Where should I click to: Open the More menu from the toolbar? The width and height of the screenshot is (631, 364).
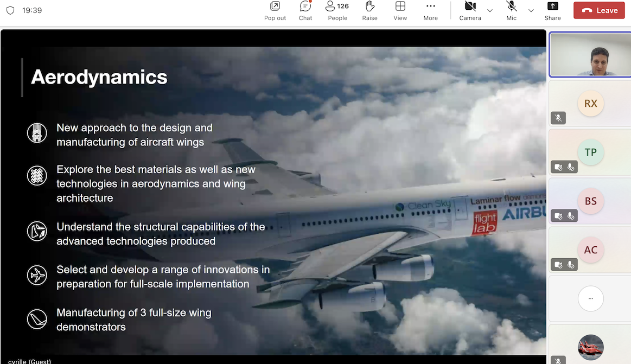pyautogui.click(x=430, y=10)
